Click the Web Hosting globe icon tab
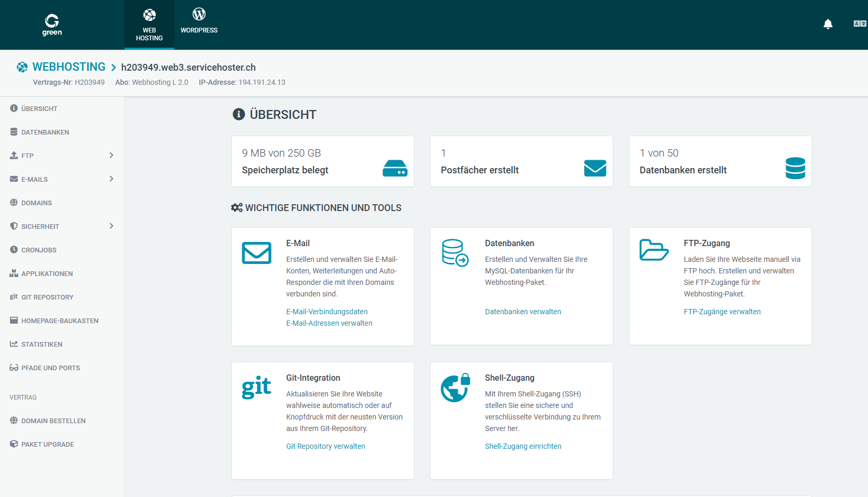The image size is (868, 497). coord(149,25)
